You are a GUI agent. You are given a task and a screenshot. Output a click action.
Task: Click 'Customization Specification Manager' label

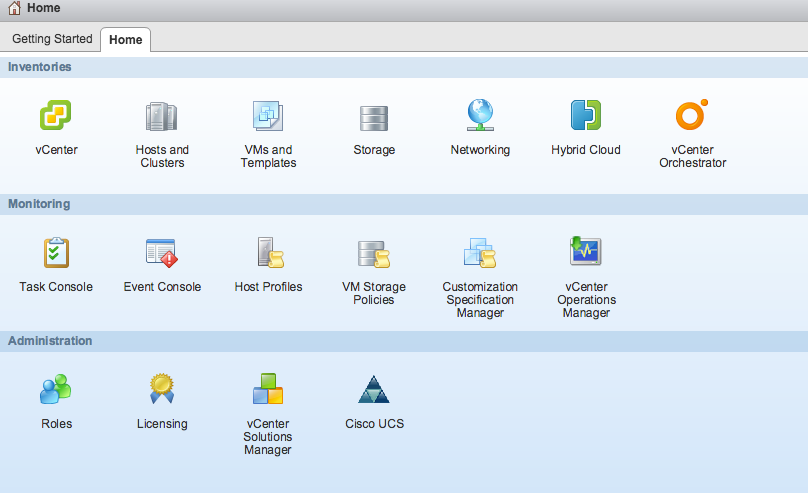480,300
